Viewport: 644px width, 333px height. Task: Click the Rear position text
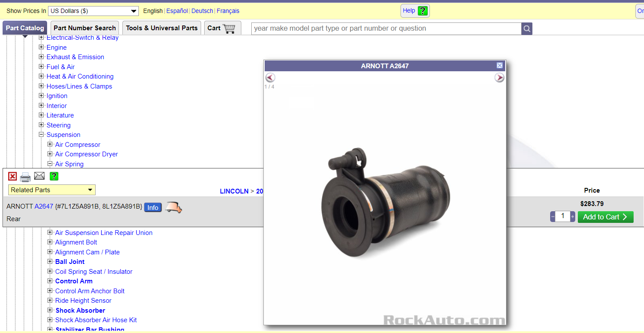click(13, 219)
